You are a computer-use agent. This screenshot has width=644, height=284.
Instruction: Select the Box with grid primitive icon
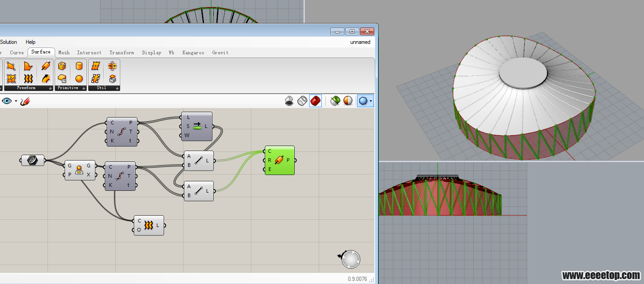pyautogui.click(x=62, y=79)
